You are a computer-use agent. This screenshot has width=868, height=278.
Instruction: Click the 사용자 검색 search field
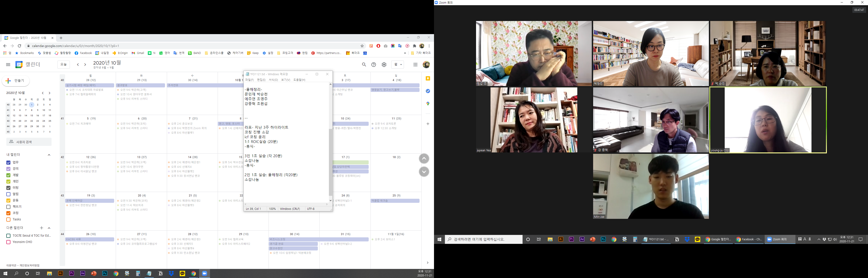(29, 142)
